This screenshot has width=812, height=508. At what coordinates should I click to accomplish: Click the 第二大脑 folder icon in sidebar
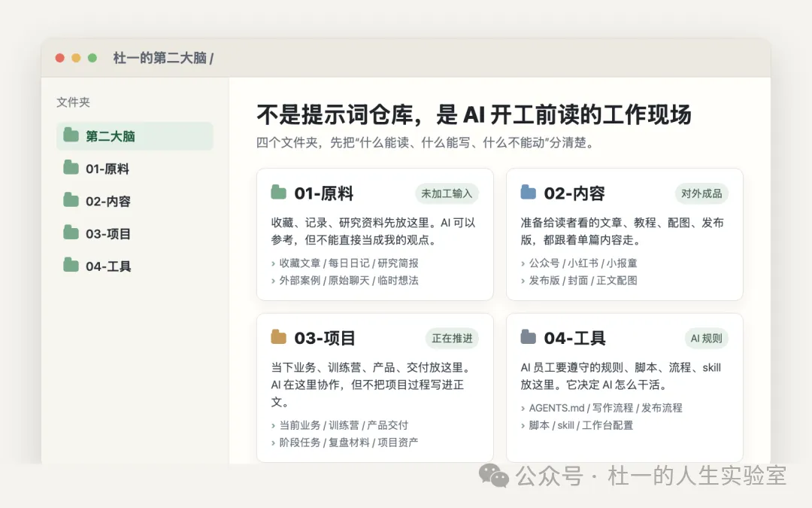pos(71,135)
